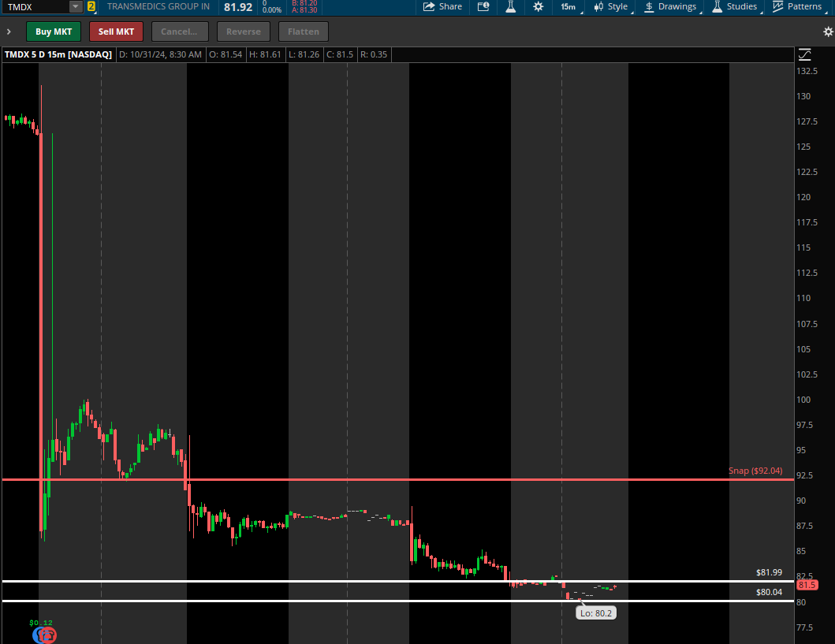Screen dimensions: 835x644
Task: Open the Style menu with candlestick icon
Action: [x=611, y=6]
